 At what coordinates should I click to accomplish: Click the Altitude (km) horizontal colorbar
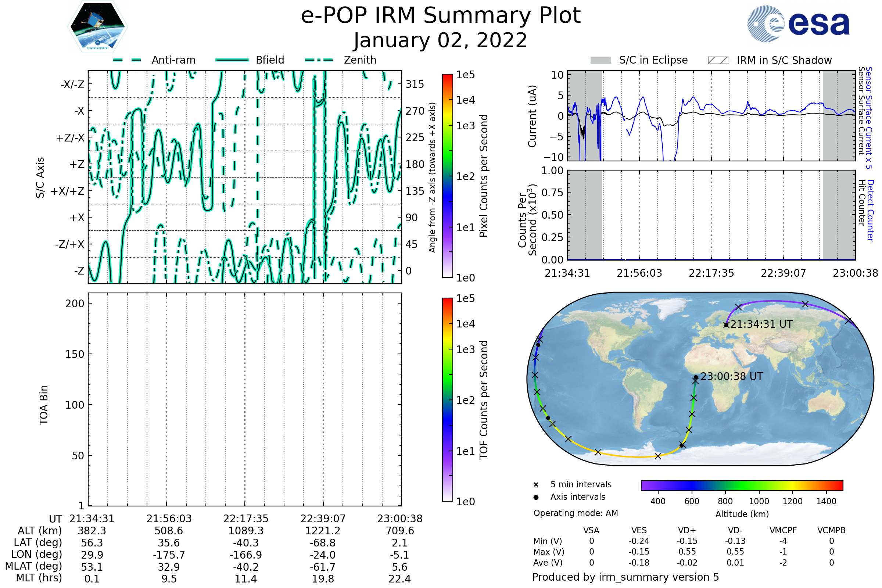[x=742, y=485]
